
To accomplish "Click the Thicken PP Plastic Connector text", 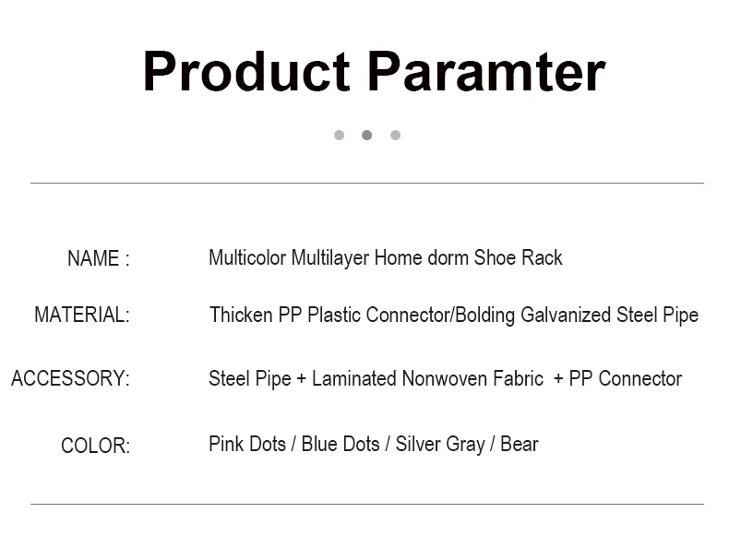I will (329, 316).
